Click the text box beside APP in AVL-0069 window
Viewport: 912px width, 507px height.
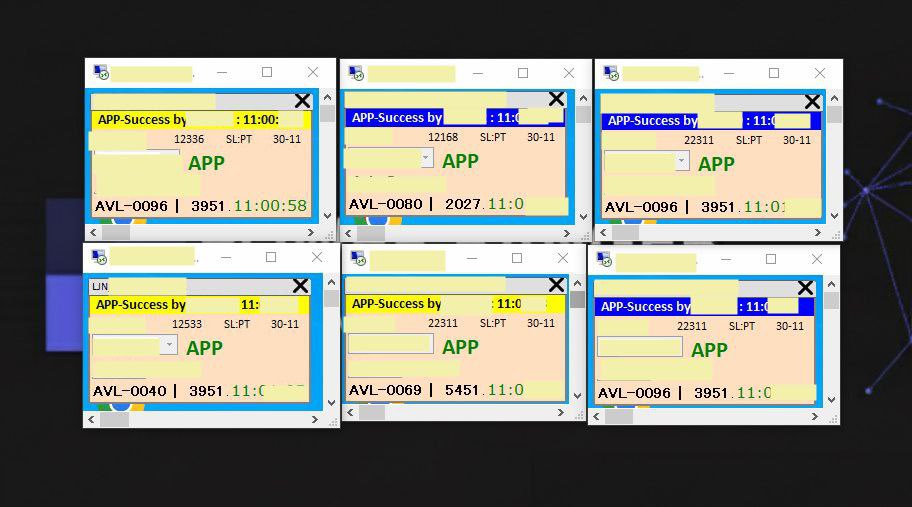click(x=391, y=344)
